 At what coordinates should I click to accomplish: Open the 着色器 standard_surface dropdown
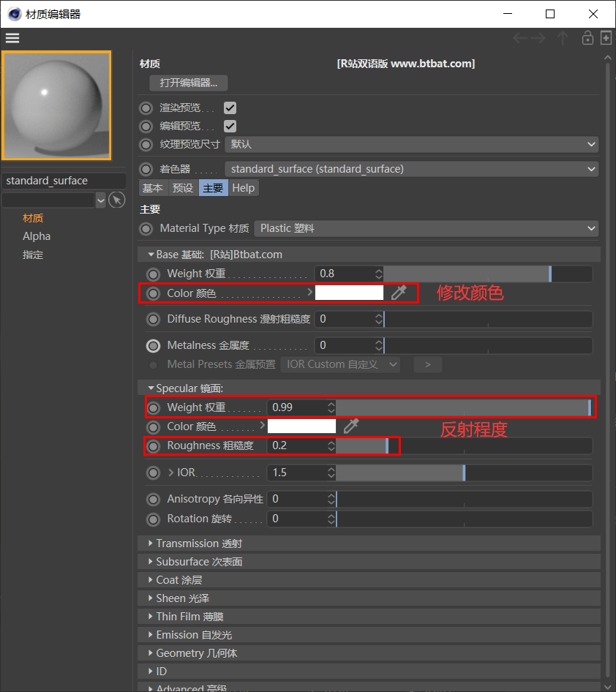click(x=412, y=169)
